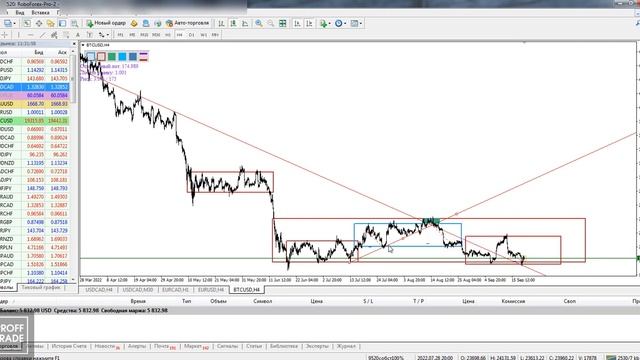Click the line-style swatch button on chart
Viewport: 640px width, 360px height.
(x=144, y=56)
